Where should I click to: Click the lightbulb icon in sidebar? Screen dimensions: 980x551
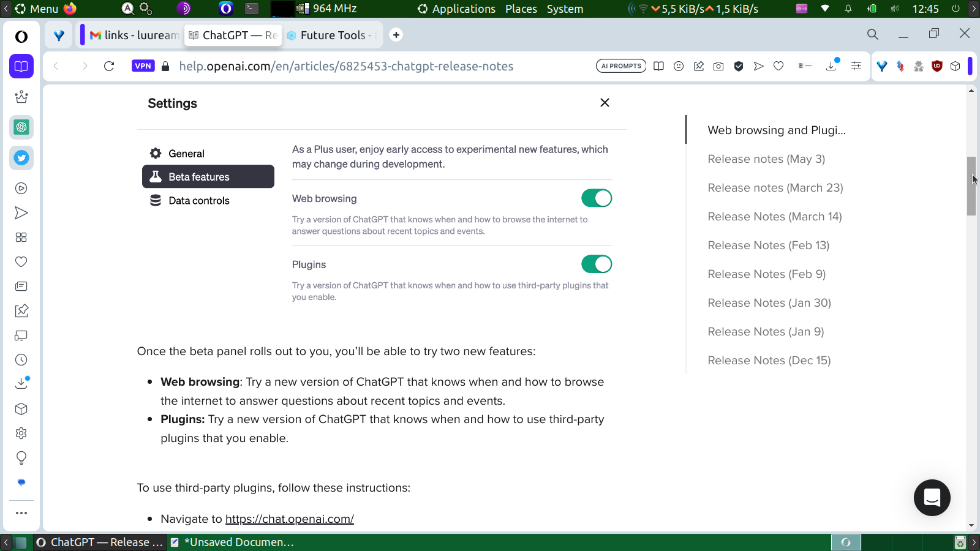21,458
